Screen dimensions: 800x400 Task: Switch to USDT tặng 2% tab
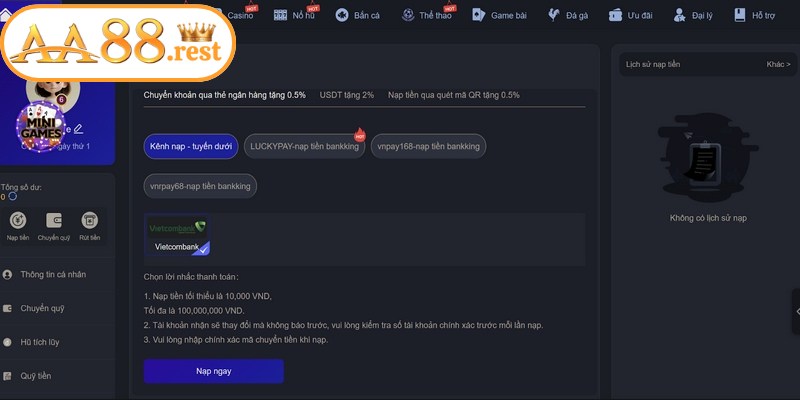click(x=347, y=95)
